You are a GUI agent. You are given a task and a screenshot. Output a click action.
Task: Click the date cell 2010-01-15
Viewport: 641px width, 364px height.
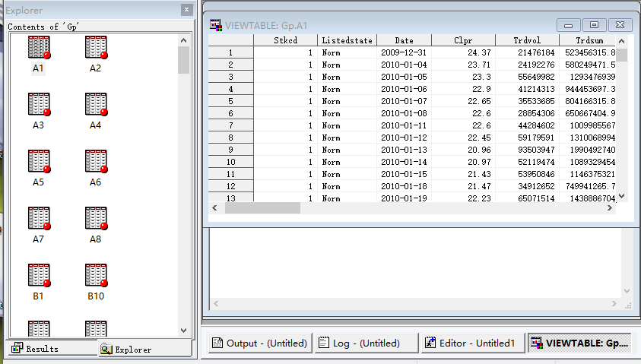pyautogui.click(x=404, y=174)
